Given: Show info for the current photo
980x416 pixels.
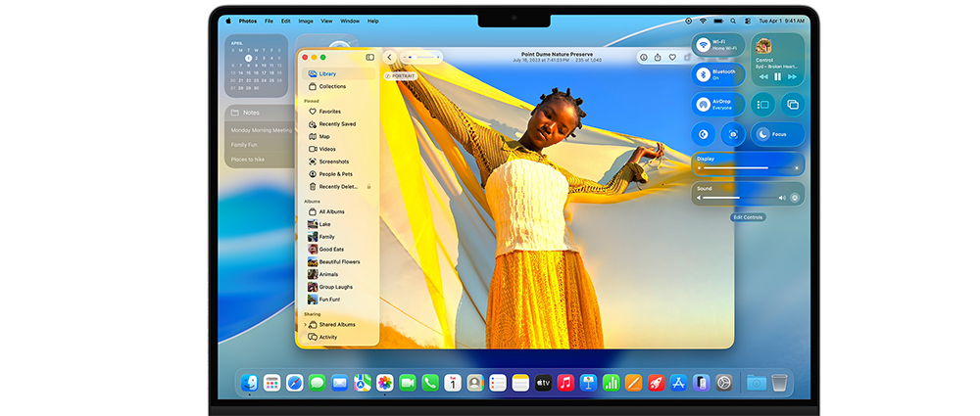Looking at the screenshot, I should tap(644, 58).
